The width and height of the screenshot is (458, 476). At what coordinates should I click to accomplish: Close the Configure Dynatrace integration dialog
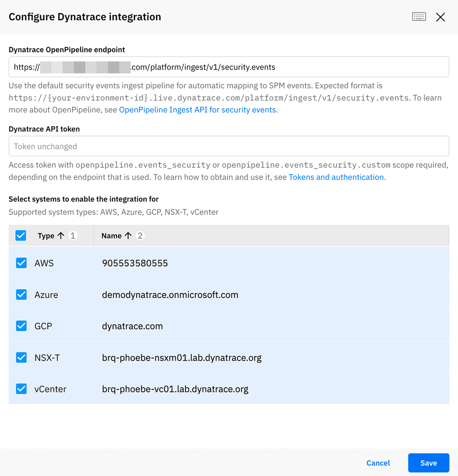[x=440, y=17]
